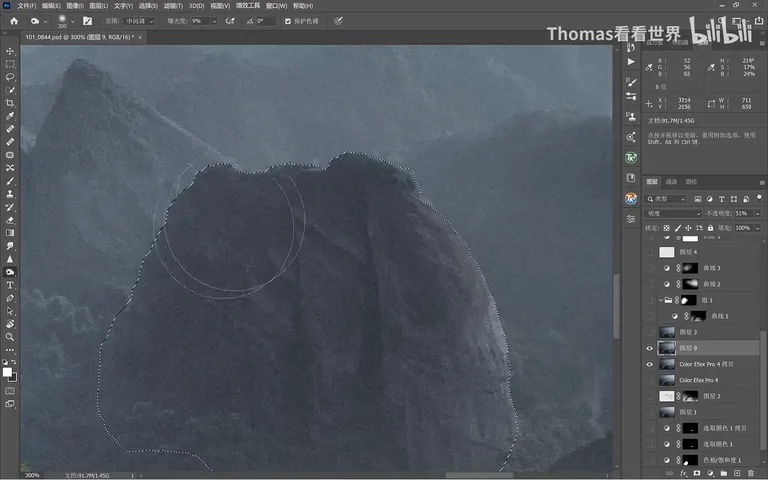Image resolution: width=768 pixels, height=480 pixels.
Task: Select the Move tool
Action: tap(10, 51)
